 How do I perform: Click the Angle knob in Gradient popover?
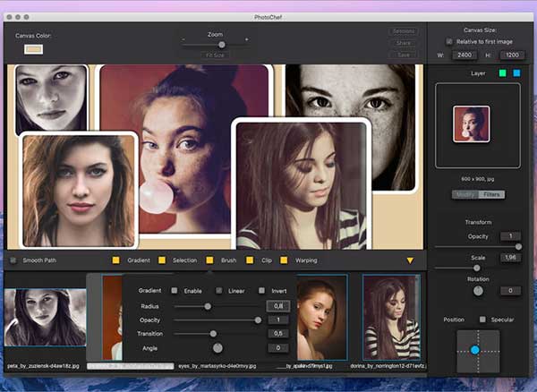217,348
